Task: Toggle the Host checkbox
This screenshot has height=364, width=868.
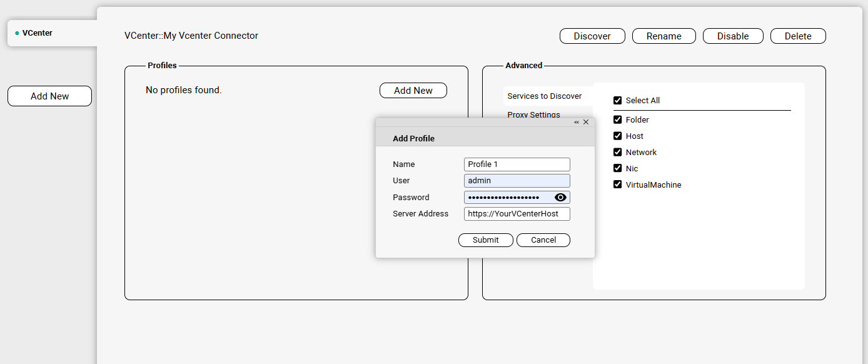Action: coord(618,136)
